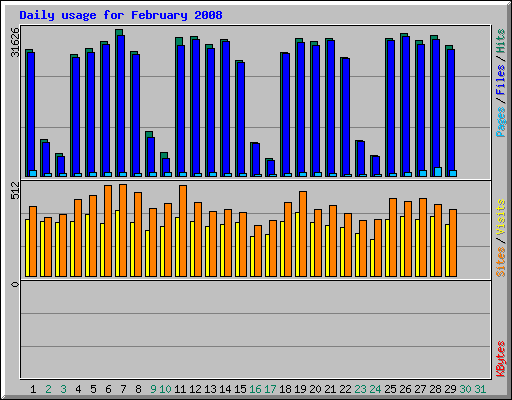This screenshot has width=512, height=400.
Task: Select the yellow sites bar for day 24
Action: tap(372, 258)
